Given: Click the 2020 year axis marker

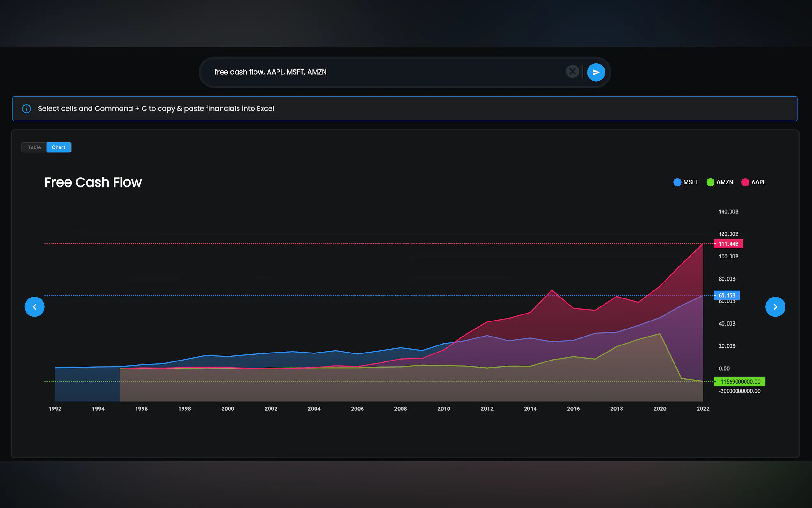Looking at the screenshot, I should (x=660, y=409).
